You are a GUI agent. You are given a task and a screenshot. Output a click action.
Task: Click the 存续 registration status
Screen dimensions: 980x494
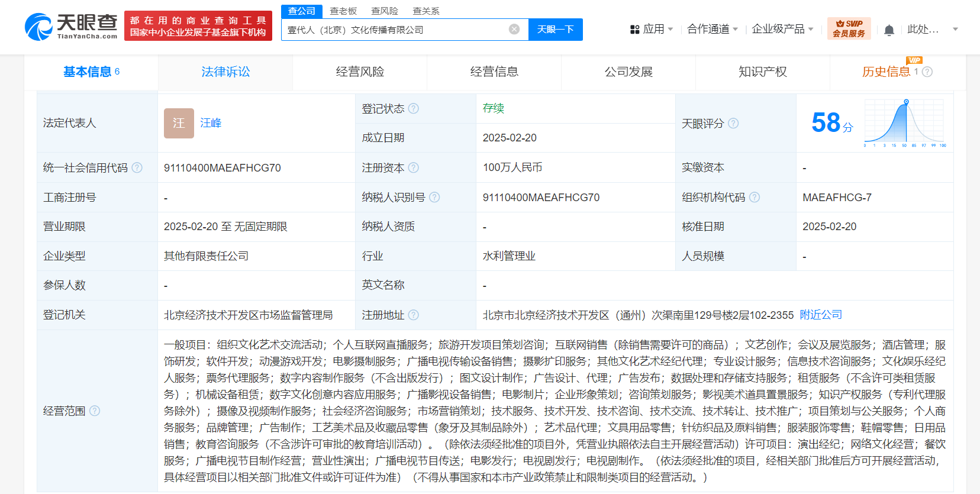[x=494, y=108]
